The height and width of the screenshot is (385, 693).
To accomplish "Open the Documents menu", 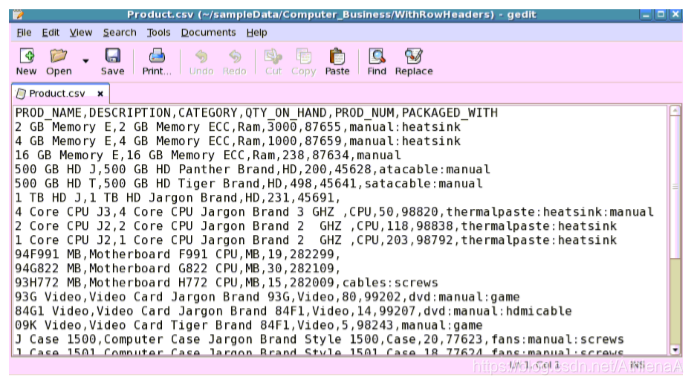I will [208, 33].
